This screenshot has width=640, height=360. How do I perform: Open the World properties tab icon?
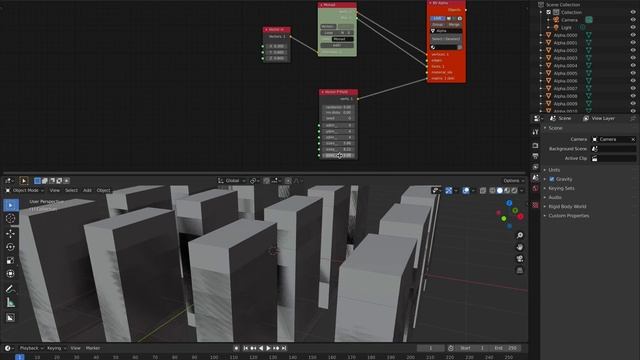[x=535, y=188]
